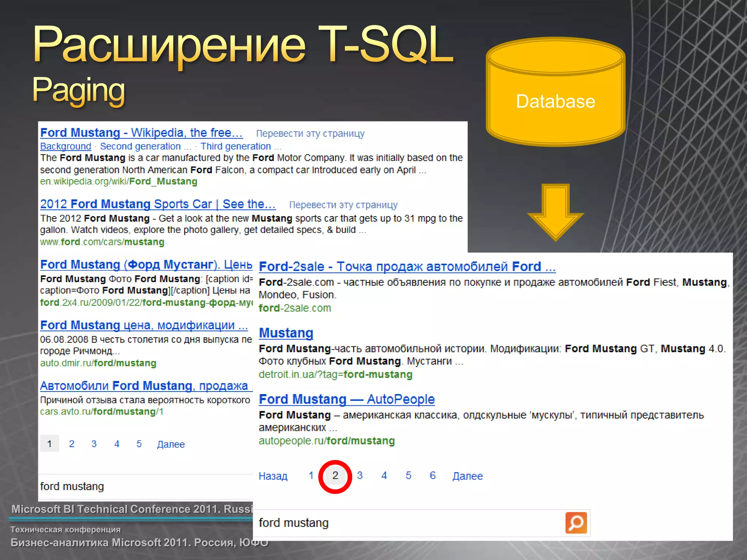Select highlighted page 2 in right pagination

(335, 475)
